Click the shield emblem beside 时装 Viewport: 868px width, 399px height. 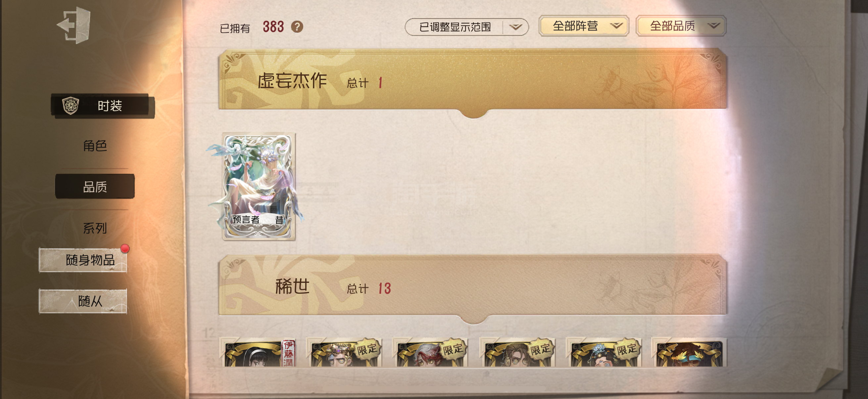pyautogui.click(x=71, y=106)
